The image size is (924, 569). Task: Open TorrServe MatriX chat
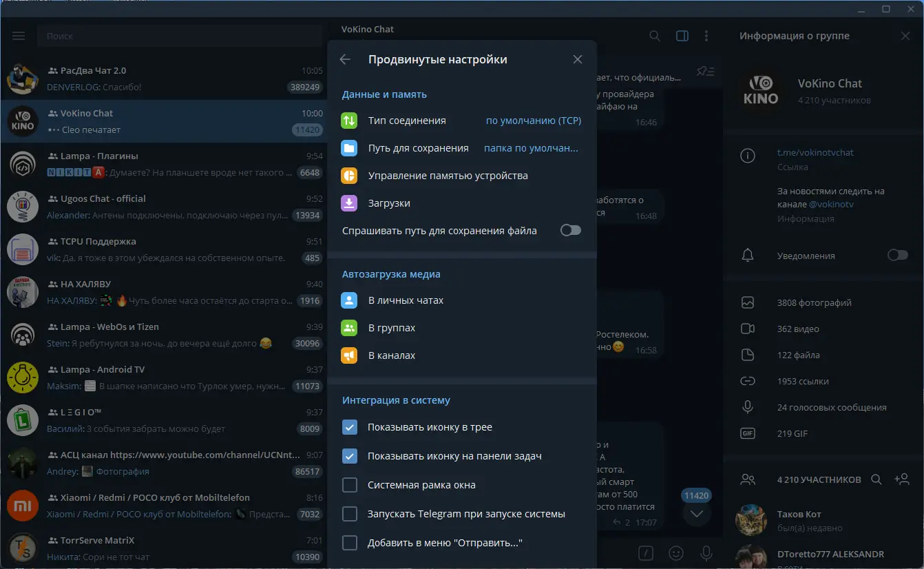click(164, 548)
